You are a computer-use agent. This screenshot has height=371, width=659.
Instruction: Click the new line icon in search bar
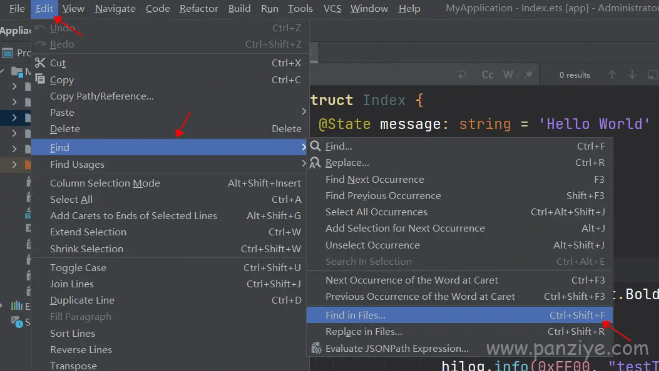(462, 75)
